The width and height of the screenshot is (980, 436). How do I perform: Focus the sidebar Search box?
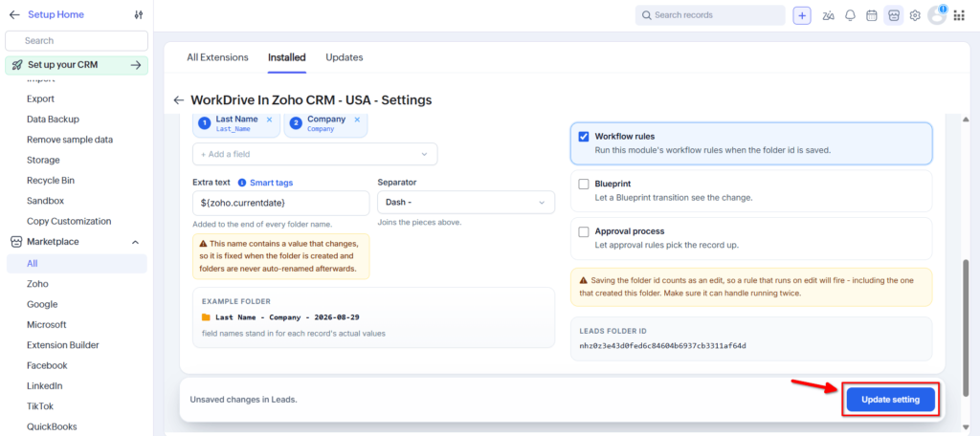tap(77, 40)
